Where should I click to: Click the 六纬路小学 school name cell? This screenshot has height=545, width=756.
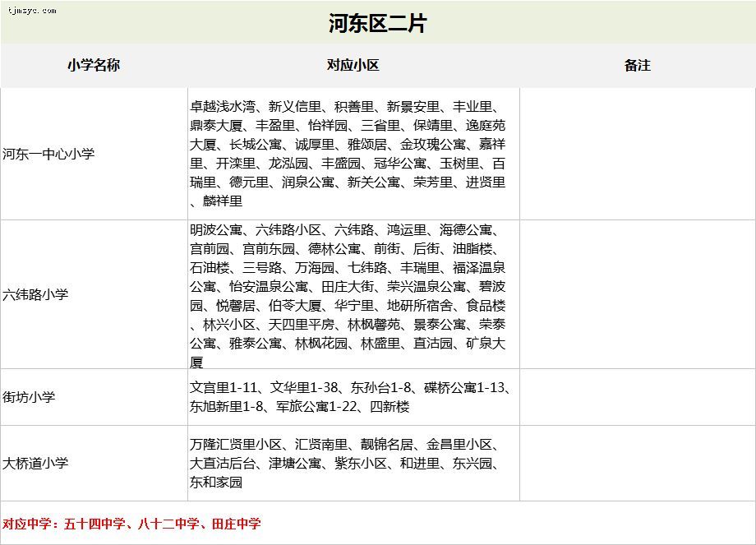pos(35,294)
